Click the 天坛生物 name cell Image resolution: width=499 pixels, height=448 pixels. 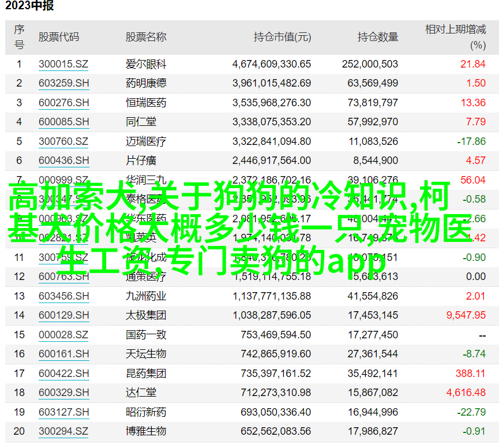[146, 354]
